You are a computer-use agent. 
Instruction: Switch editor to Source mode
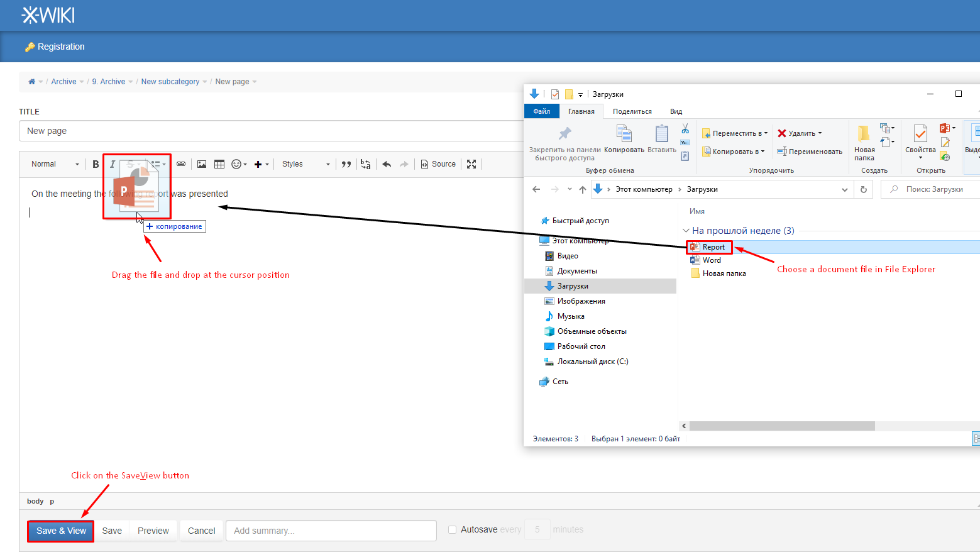tap(438, 164)
